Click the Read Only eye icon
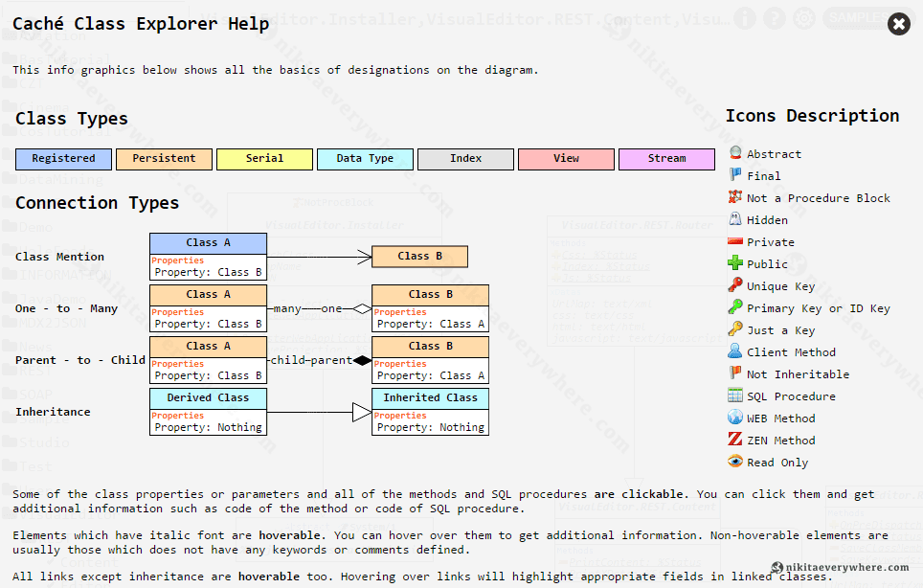Viewport: 923px width, 588px height. [734, 462]
